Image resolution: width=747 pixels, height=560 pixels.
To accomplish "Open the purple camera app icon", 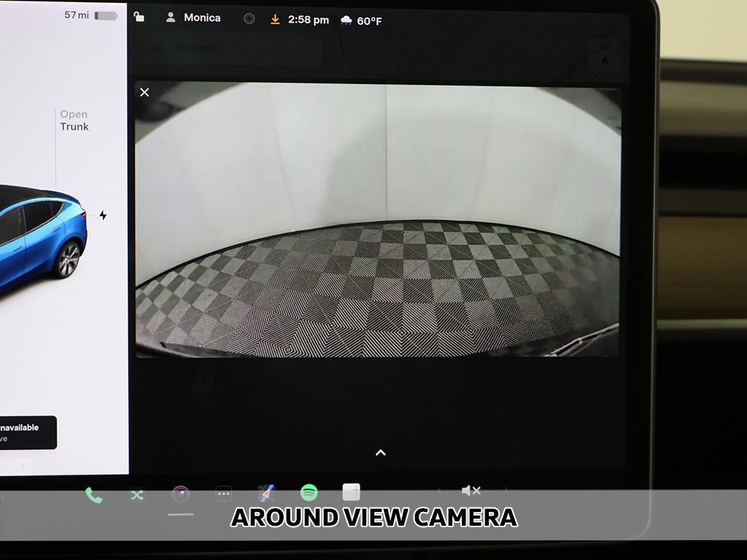I will click(x=180, y=494).
